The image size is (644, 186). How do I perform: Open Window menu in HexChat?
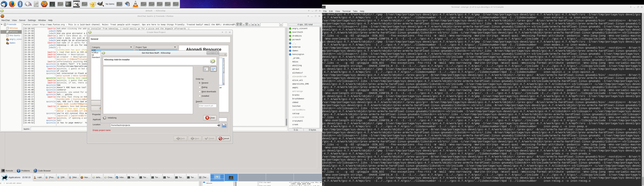(x=42, y=20)
